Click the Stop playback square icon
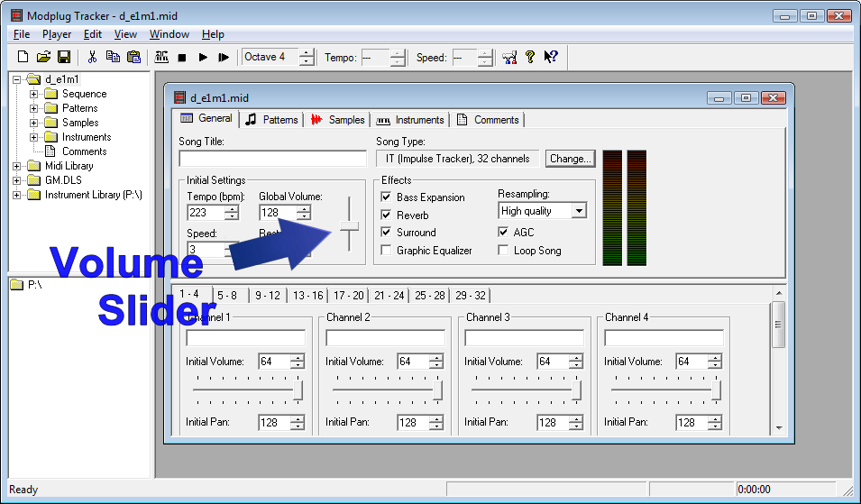The width and height of the screenshot is (861, 504). pos(182,57)
